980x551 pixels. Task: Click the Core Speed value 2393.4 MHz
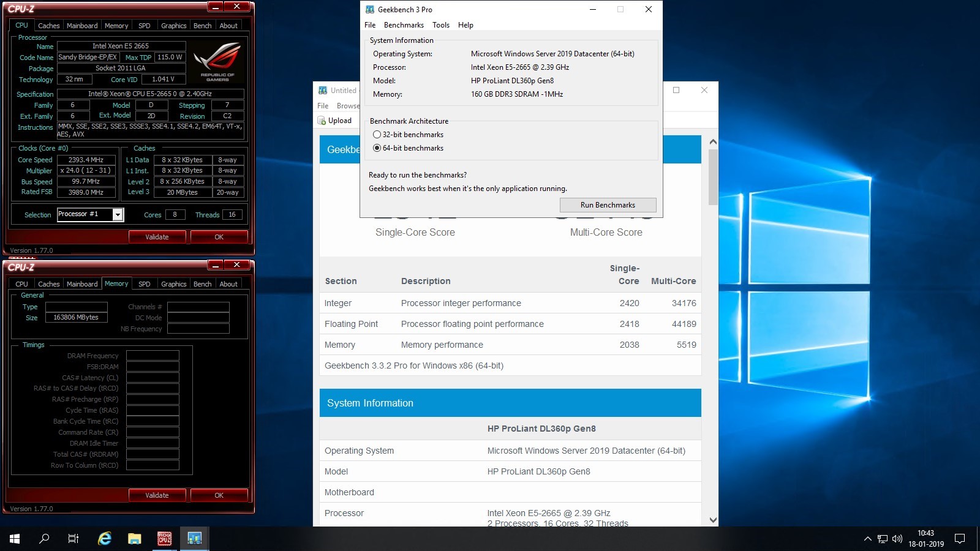point(86,160)
